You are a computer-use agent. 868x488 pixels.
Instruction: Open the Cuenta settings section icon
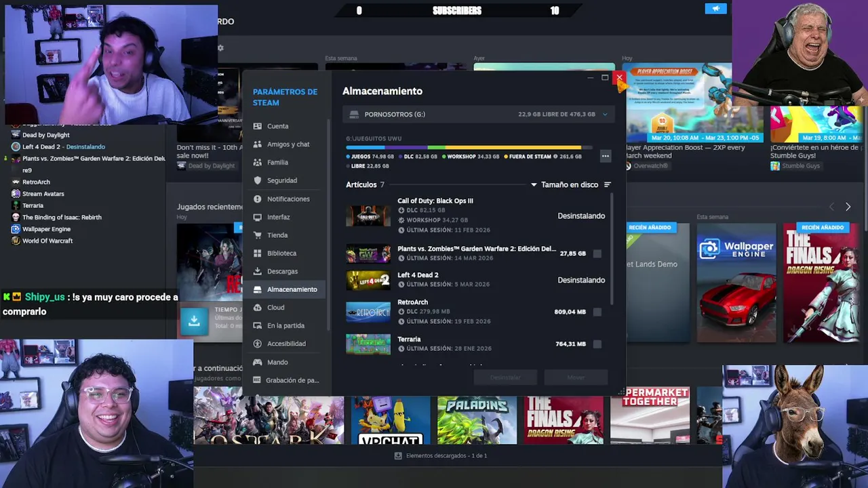point(258,126)
